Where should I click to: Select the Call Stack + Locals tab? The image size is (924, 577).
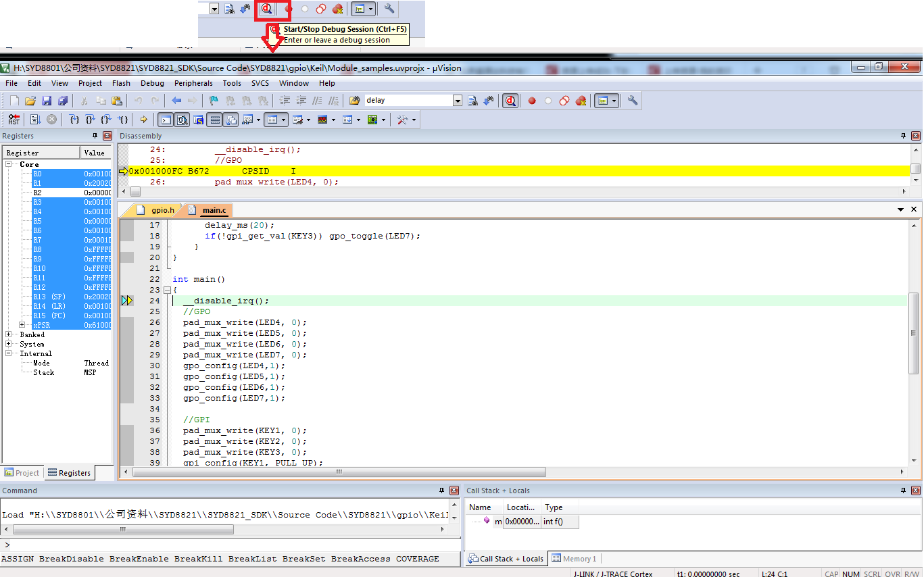[505, 559]
